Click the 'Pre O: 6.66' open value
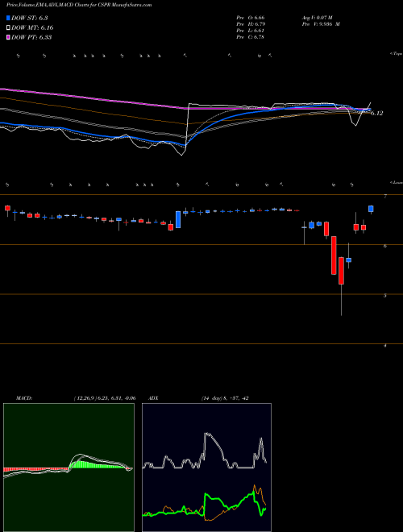 click(x=251, y=18)
